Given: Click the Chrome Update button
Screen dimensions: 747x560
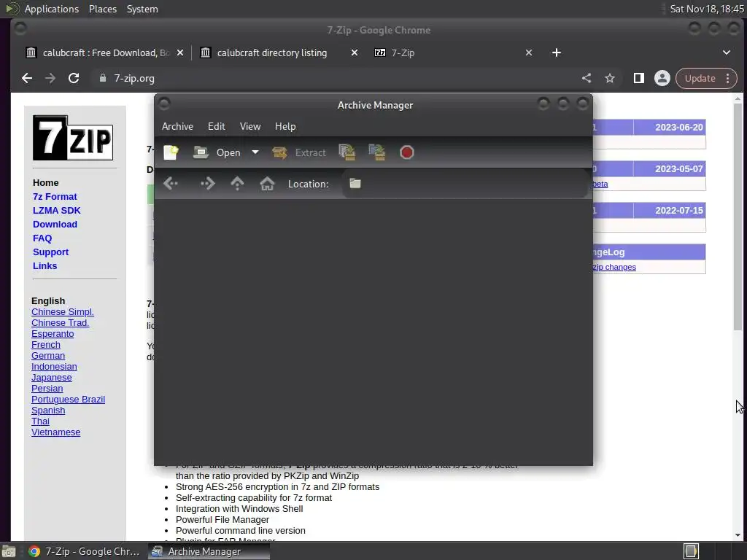Looking at the screenshot, I should [x=700, y=78].
